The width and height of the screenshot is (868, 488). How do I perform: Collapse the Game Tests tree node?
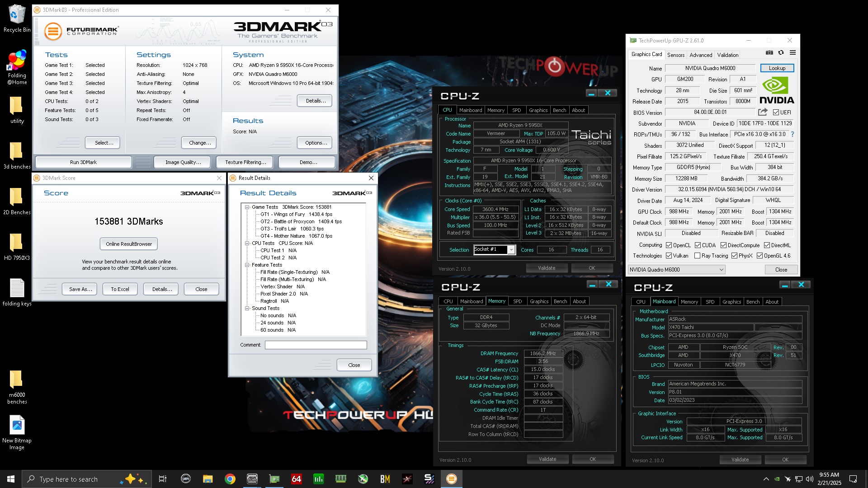(247, 207)
